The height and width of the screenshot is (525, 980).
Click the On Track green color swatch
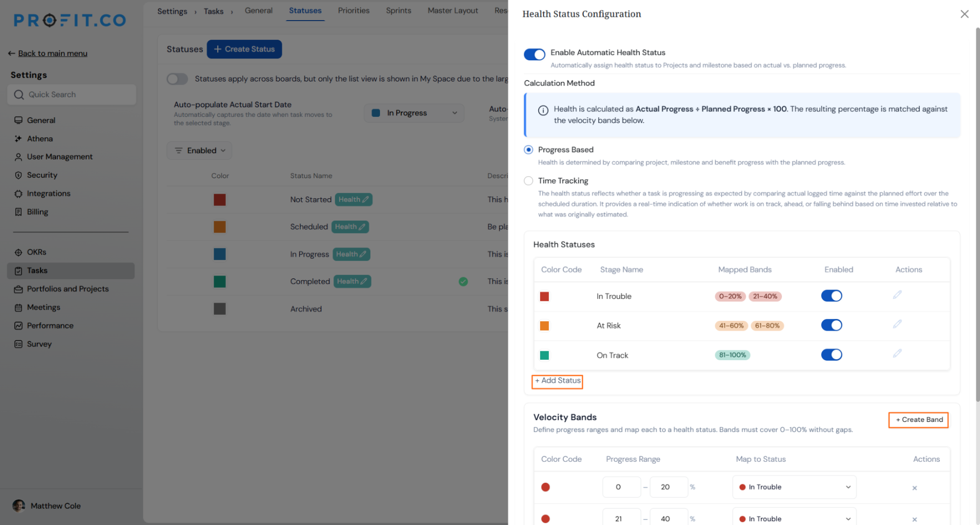pyautogui.click(x=544, y=355)
